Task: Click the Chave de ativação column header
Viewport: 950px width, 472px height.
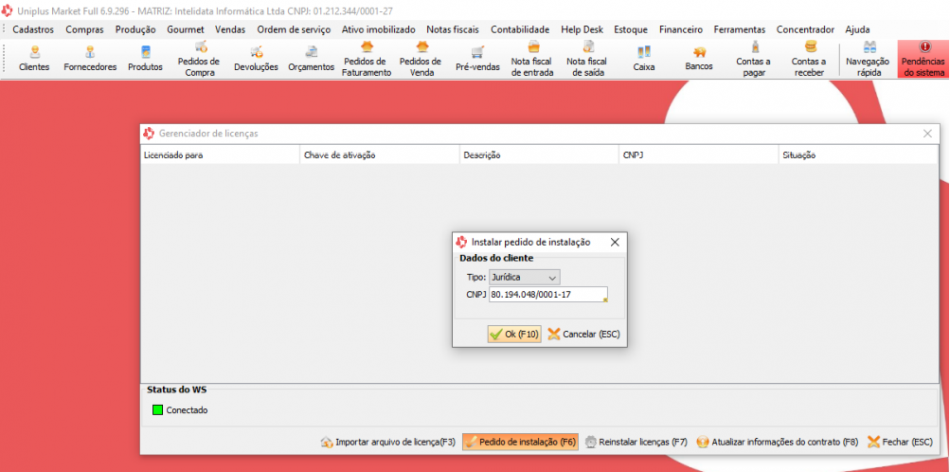Action: click(380, 155)
